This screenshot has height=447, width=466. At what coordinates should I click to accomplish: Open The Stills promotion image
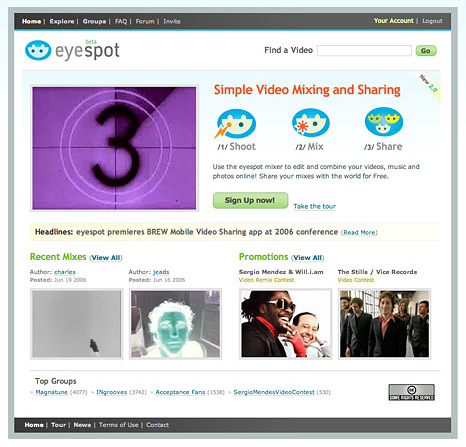coord(384,324)
